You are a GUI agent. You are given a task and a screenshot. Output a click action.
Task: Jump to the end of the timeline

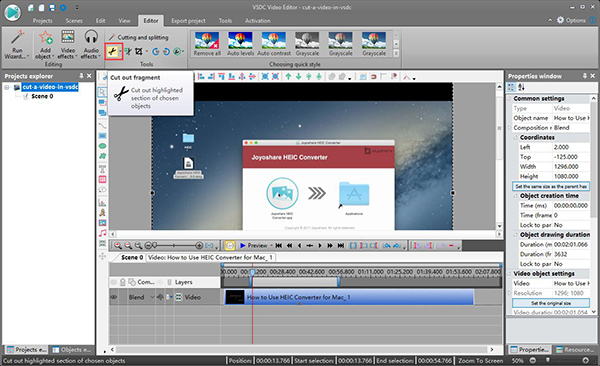click(x=341, y=245)
